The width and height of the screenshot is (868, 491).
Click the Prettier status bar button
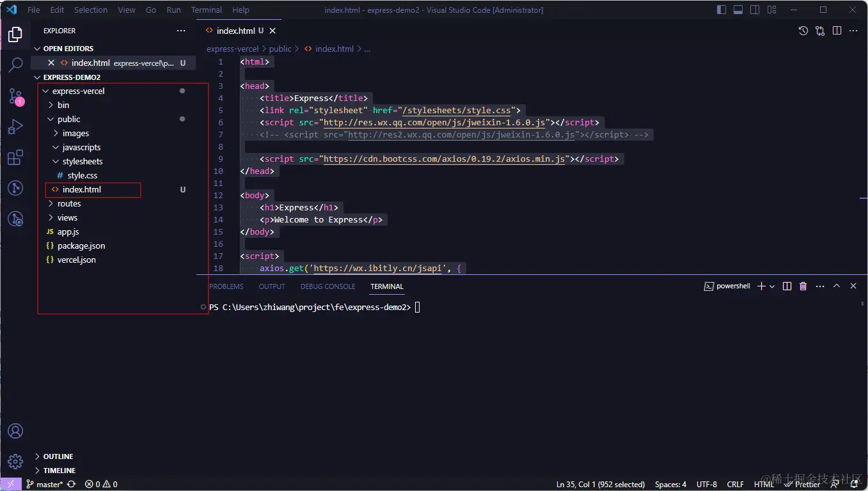click(803, 485)
